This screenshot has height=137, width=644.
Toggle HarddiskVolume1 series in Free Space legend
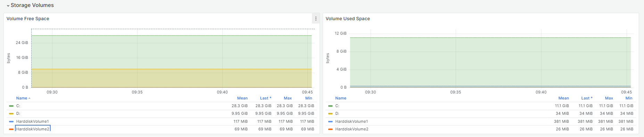pyautogui.click(x=32, y=121)
